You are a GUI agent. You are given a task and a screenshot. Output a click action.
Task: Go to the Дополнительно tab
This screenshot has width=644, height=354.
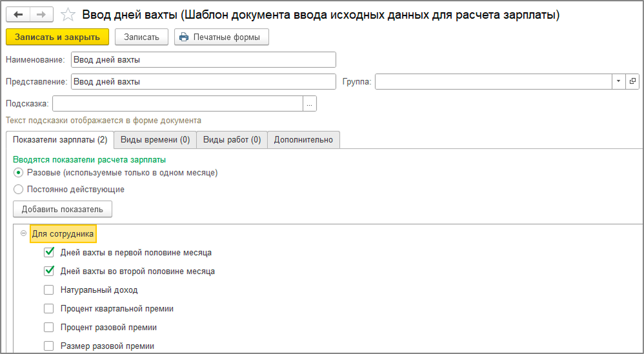click(x=303, y=140)
